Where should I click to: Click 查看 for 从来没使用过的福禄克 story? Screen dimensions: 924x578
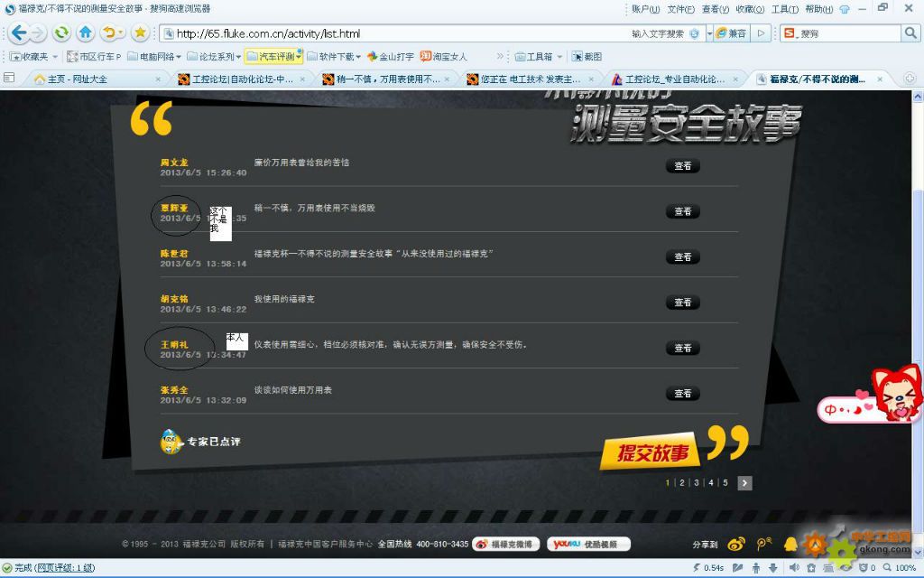point(682,257)
